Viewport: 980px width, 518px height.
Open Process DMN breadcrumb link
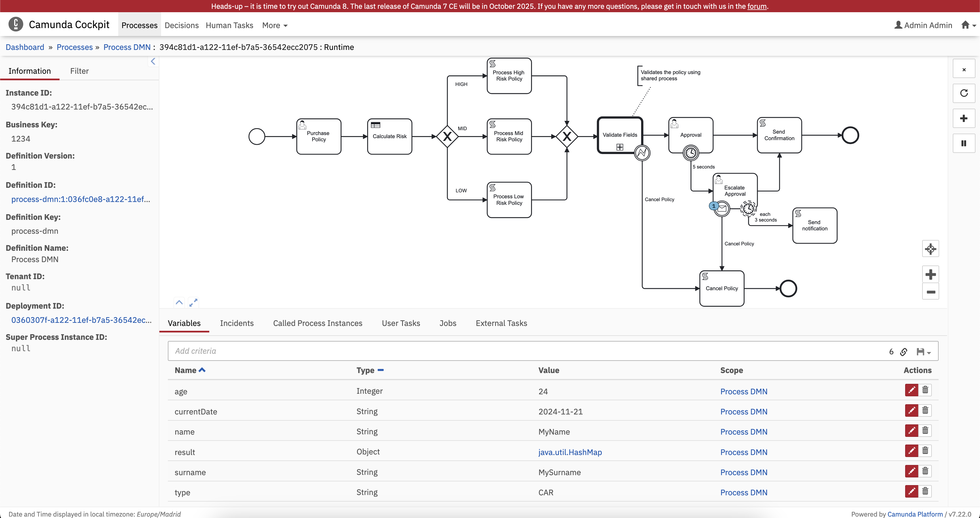(x=127, y=47)
